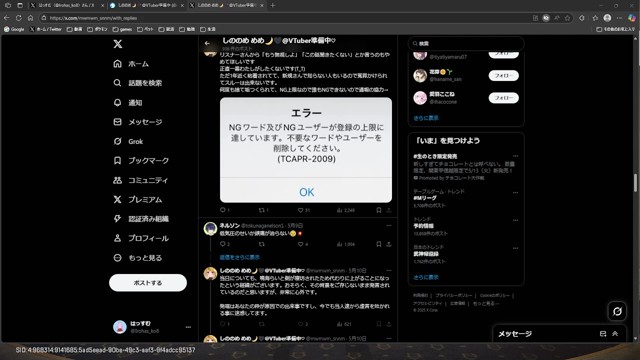This screenshot has width=640, height=360.
Task: Follow the account with sprout emoji name
Action: coord(503,76)
